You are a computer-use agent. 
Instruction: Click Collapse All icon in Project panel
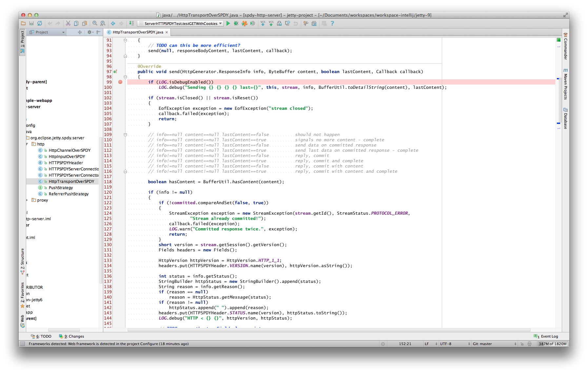[x=80, y=32]
